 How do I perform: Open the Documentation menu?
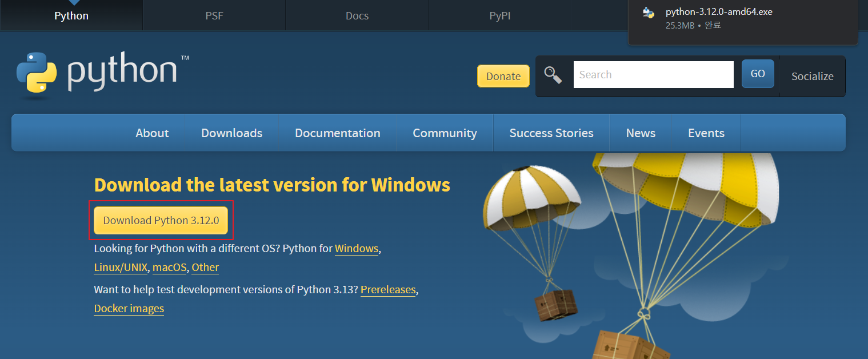pyautogui.click(x=337, y=133)
